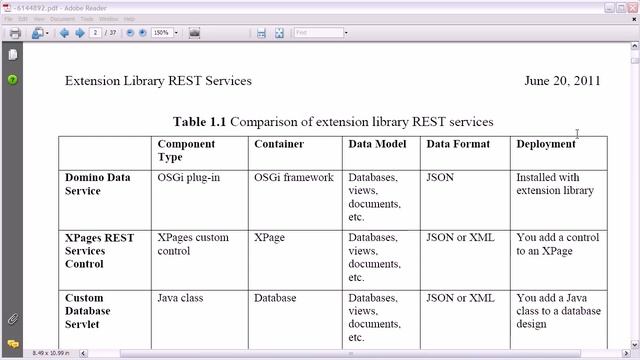Open the Find options dropdown arrow

(346, 33)
